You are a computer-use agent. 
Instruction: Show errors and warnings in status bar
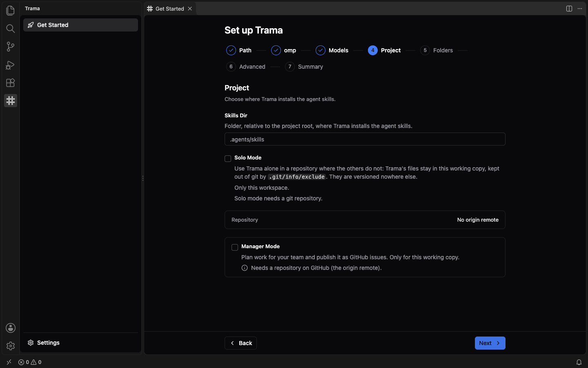(x=30, y=362)
